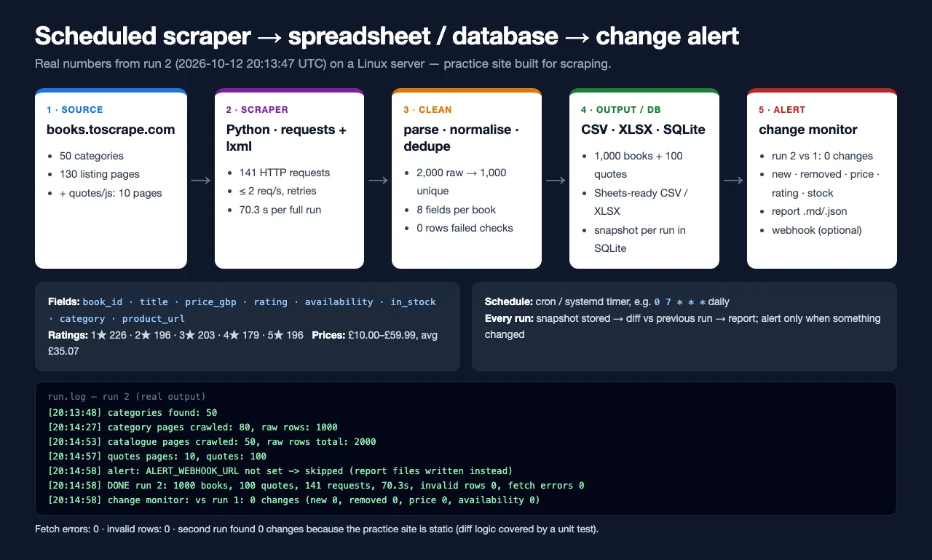Click the main title "Scheduled scraper → spreadsheet / database → change alert"

[387, 36]
